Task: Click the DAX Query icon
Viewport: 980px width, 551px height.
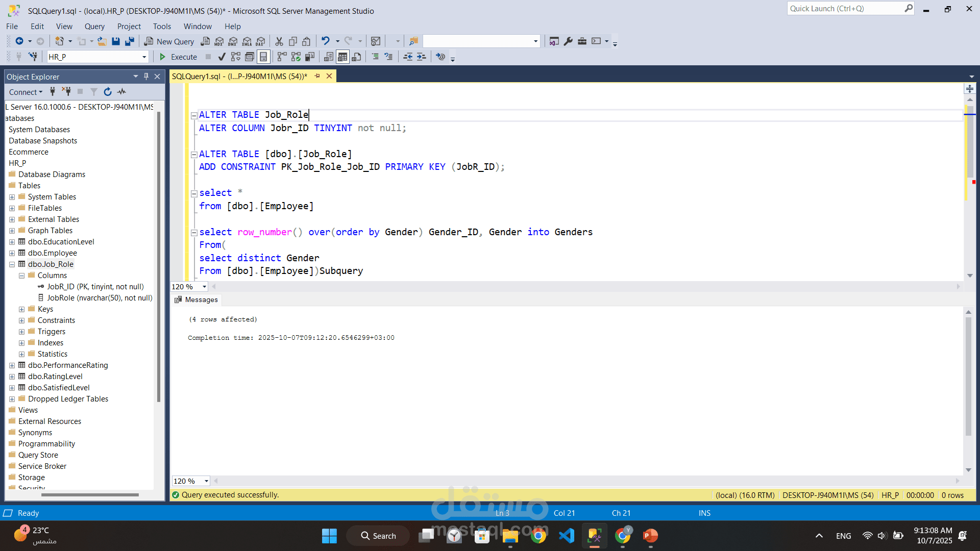Action: pos(260,41)
